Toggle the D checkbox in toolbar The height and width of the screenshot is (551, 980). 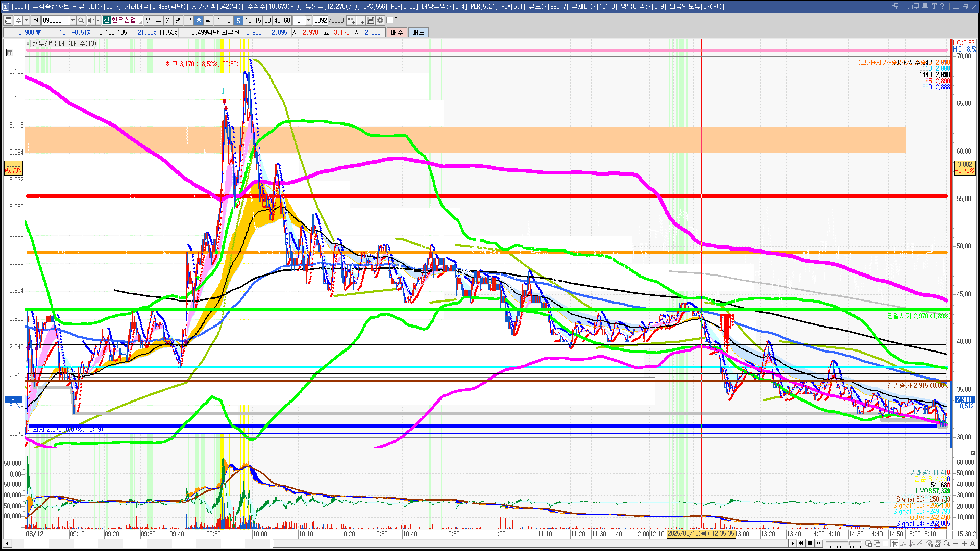(389, 20)
